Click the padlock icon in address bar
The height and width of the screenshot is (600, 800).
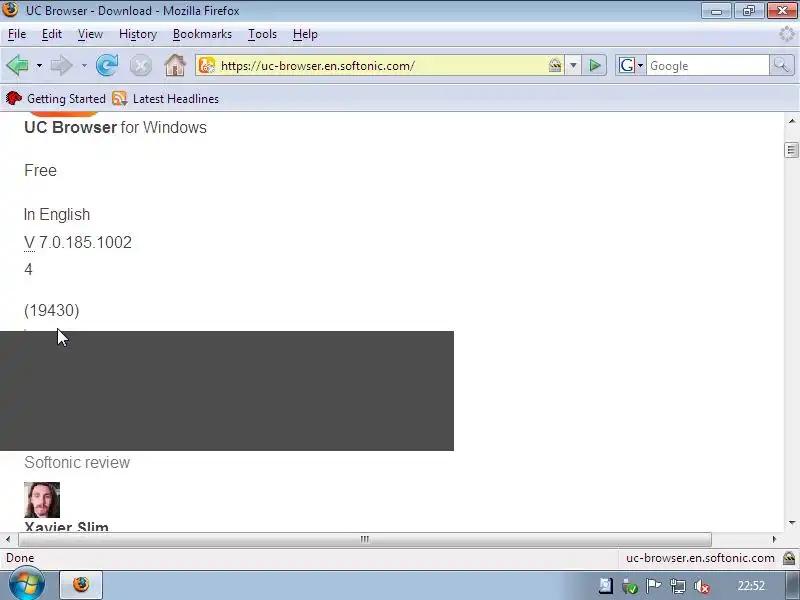point(555,65)
